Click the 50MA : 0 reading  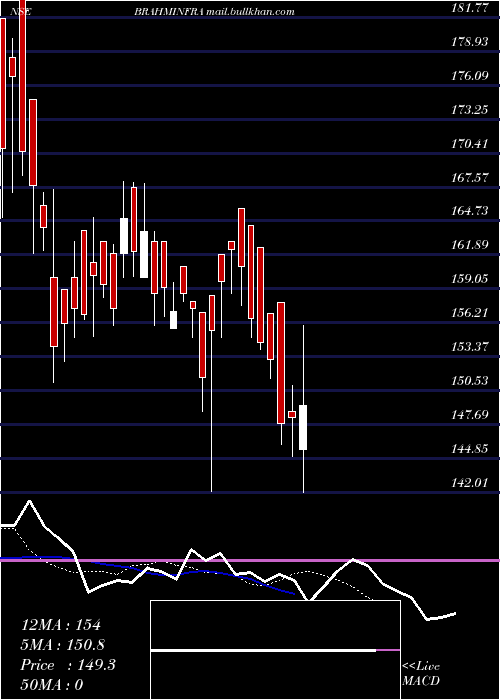click(x=52, y=685)
